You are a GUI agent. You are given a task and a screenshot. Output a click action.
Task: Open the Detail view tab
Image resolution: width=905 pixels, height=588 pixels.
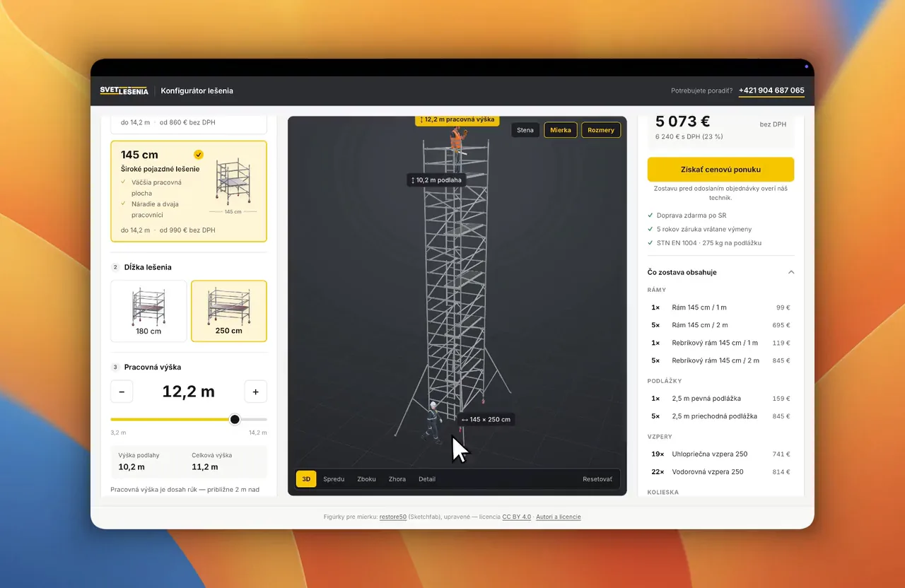pos(427,479)
